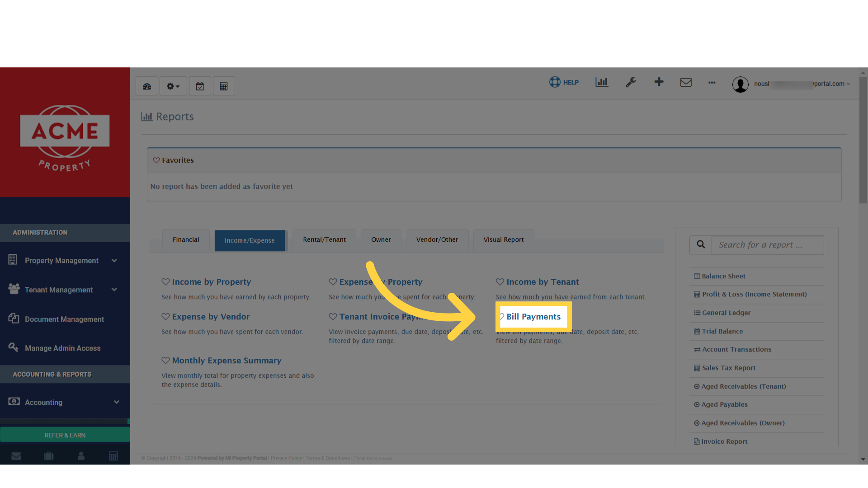This screenshot has height=488, width=868.
Task: Open the calendar check icon
Action: (x=200, y=86)
